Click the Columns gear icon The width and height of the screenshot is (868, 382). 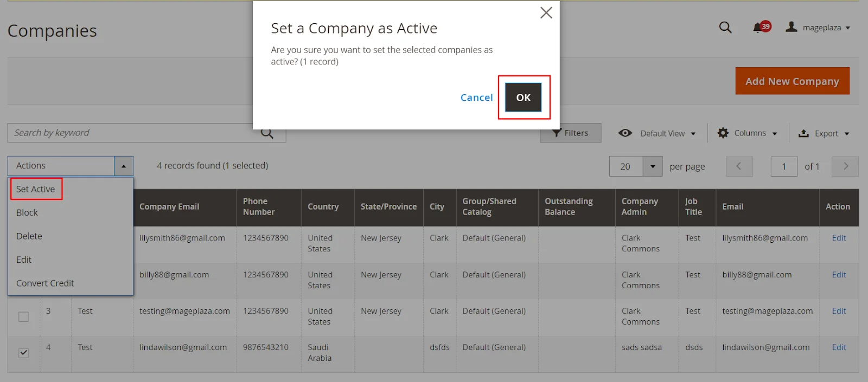tap(723, 133)
